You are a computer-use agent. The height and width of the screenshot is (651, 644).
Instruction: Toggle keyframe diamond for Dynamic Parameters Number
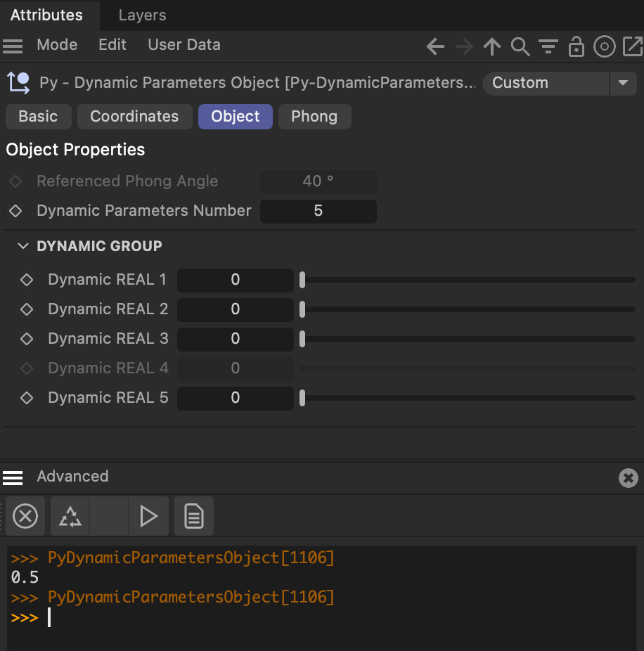15,211
